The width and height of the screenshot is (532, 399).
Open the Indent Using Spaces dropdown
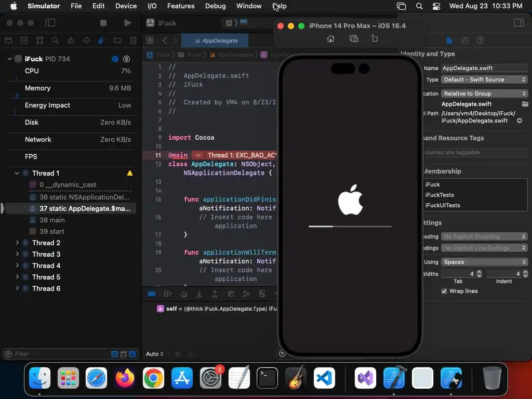484,262
